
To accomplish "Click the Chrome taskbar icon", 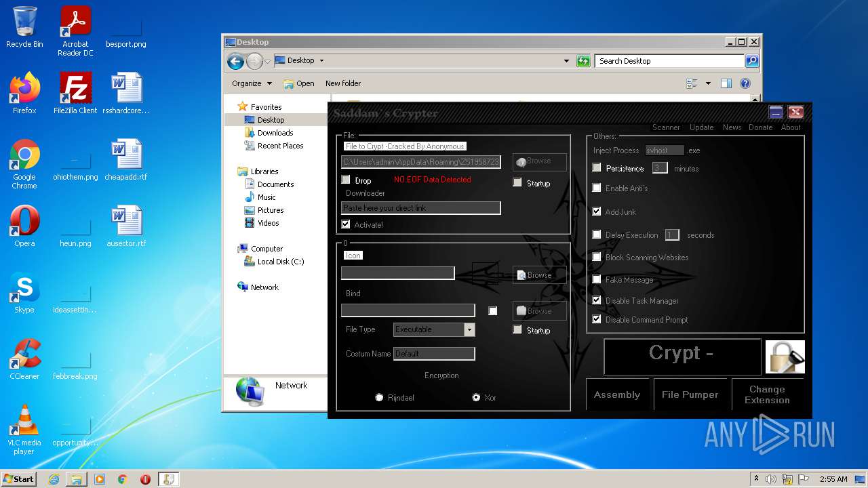I will [123, 479].
